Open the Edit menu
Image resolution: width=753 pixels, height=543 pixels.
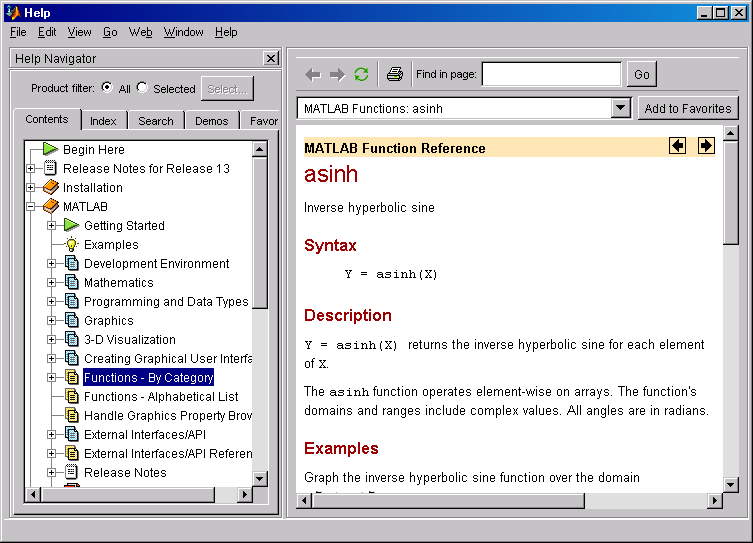[x=47, y=32]
